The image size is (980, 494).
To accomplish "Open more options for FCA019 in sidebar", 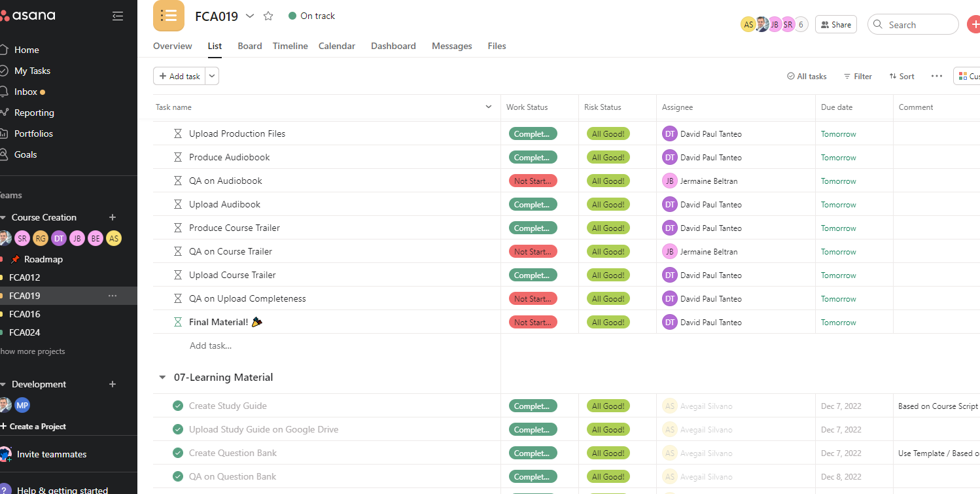I will click(x=113, y=296).
